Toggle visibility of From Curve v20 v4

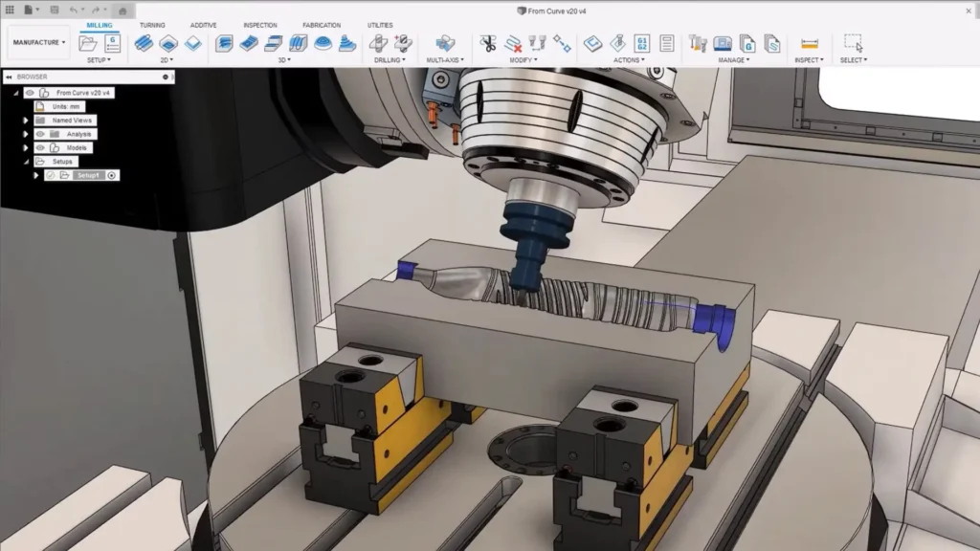[x=30, y=93]
